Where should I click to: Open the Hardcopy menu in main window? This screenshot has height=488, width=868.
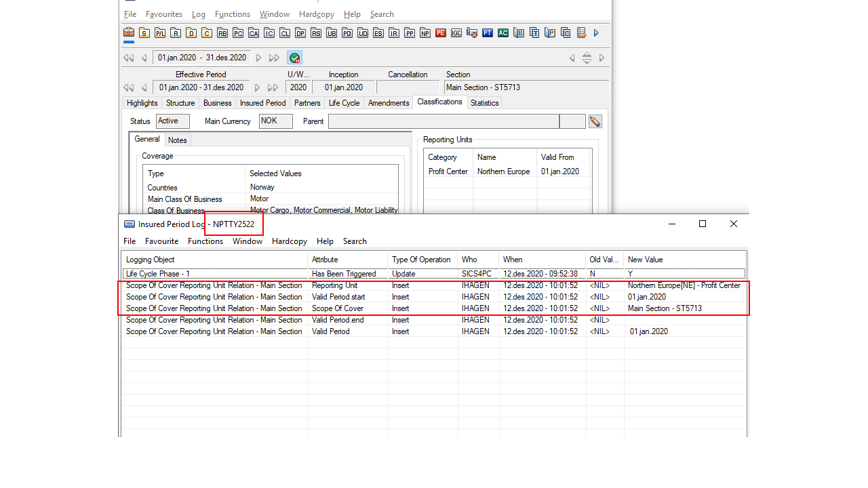coord(316,14)
